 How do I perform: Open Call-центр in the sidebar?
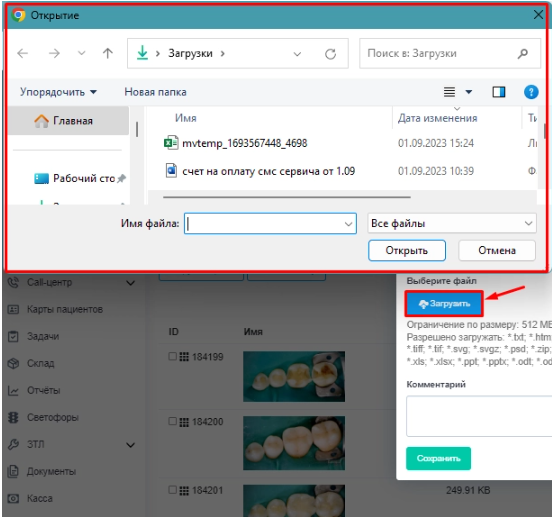coord(50,282)
